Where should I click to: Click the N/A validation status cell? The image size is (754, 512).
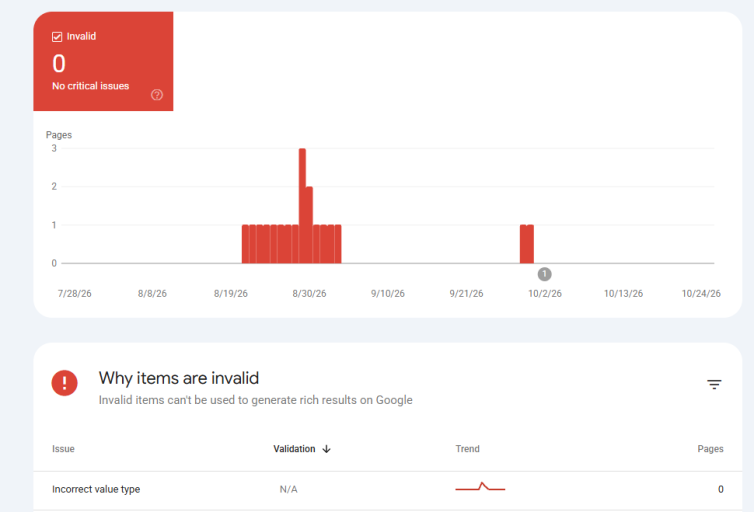(x=289, y=489)
